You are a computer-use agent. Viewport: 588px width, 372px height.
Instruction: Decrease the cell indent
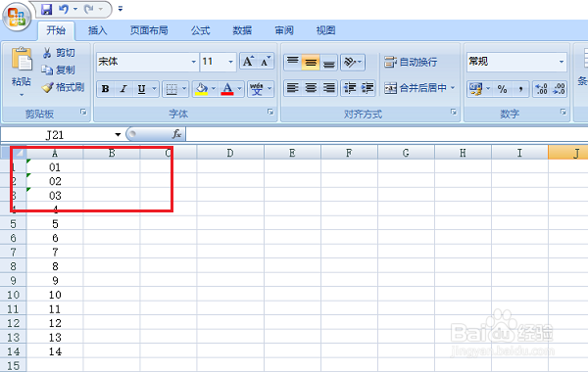pyautogui.click(x=350, y=88)
